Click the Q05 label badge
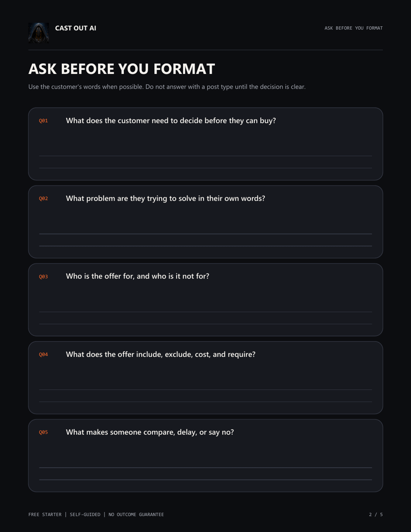Viewport: 411px width, 532px height. pos(44,432)
